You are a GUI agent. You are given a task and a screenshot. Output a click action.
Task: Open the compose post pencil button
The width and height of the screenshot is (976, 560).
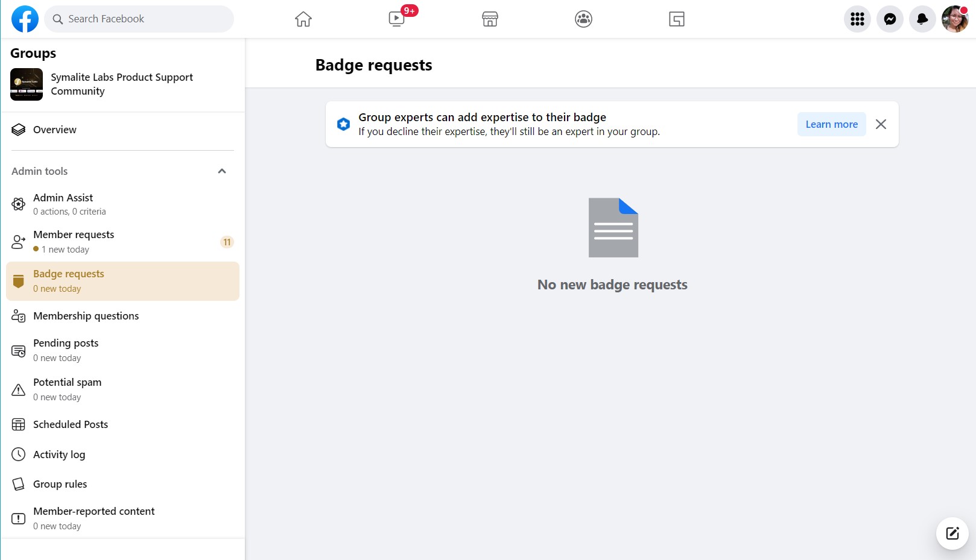click(x=951, y=533)
